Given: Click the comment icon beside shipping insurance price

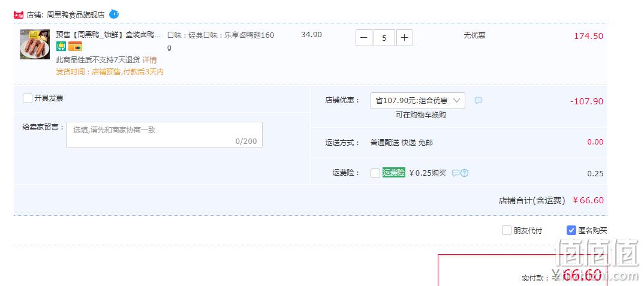Looking at the screenshot, I should point(456,173).
